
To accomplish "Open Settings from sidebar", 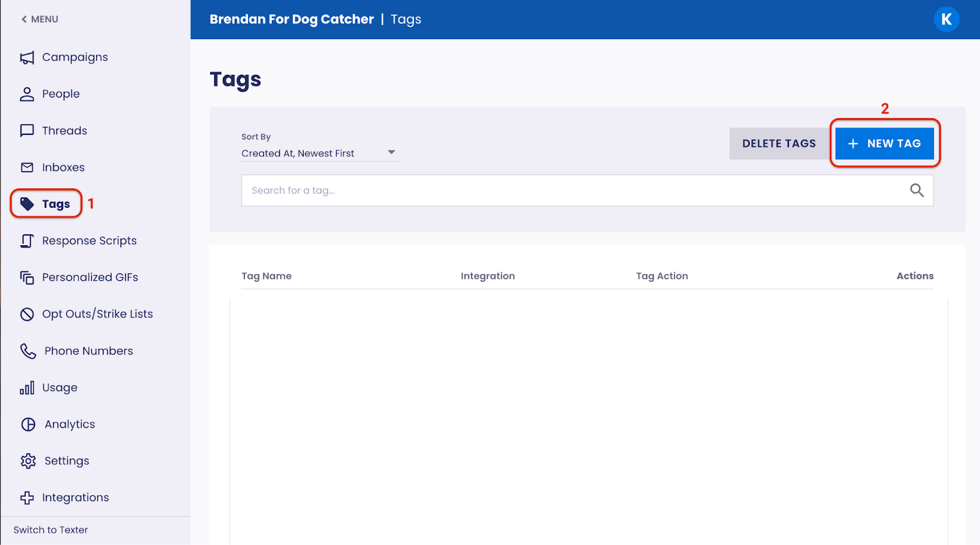I will coord(67,461).
